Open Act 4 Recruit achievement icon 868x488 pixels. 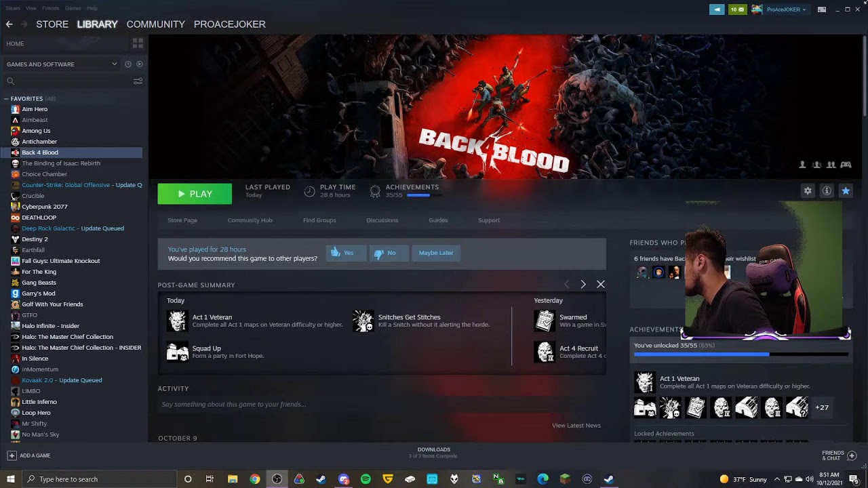(545, 352)
